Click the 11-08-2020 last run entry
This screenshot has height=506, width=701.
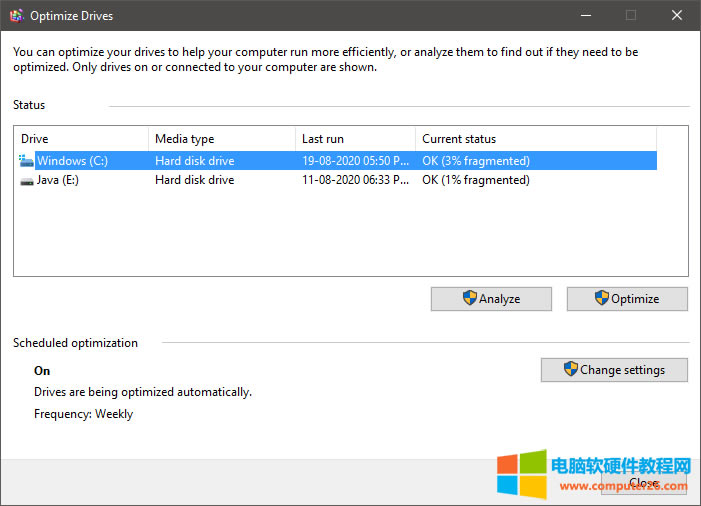pyautogui.click(x=355, y=180)
